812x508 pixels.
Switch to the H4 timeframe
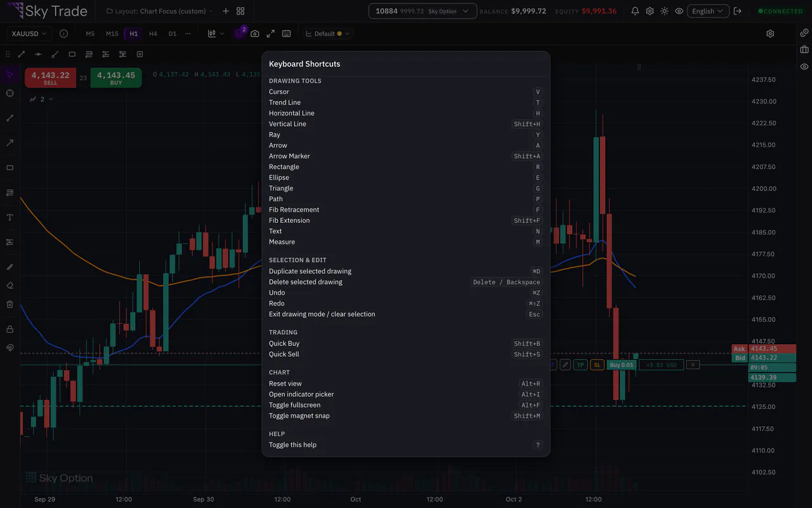click(153, 34)
